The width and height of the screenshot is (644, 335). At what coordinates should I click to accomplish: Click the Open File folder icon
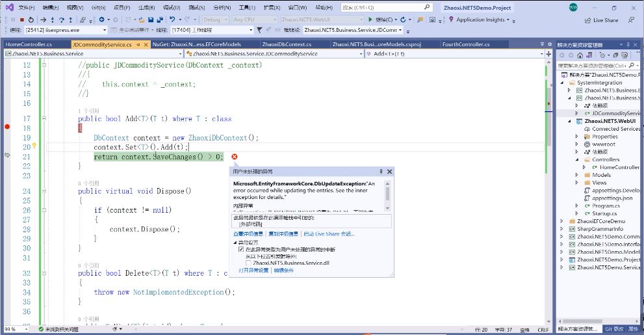[141, 20]
